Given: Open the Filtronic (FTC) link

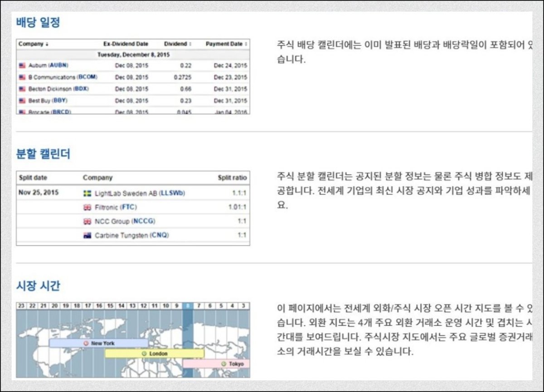Looking at the screenshot, I should [116, 208].
